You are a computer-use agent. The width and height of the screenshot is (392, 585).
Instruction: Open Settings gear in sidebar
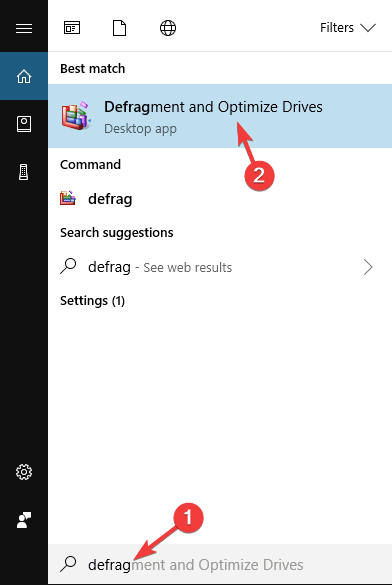tap(24, 472)
